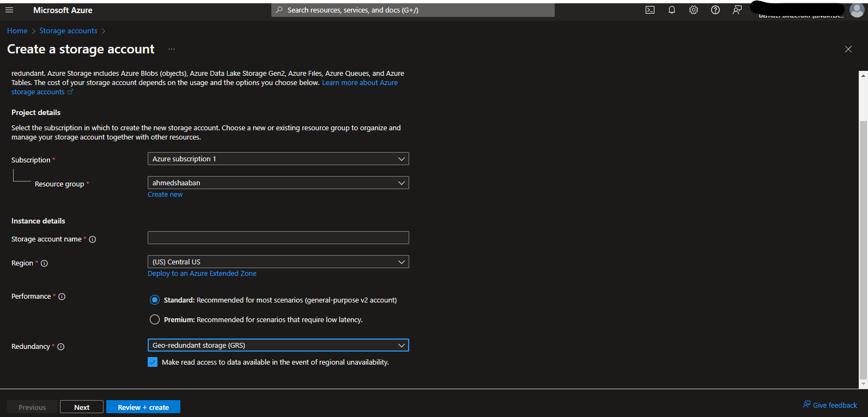Click the Previous button
Screen dimensions: 868x417
coord(32,407)
